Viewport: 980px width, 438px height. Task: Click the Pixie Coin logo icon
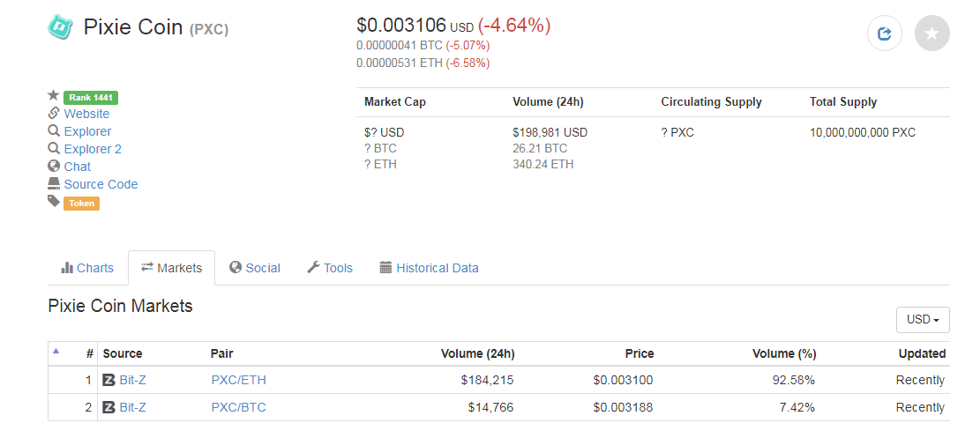click(x=61, y=28)
